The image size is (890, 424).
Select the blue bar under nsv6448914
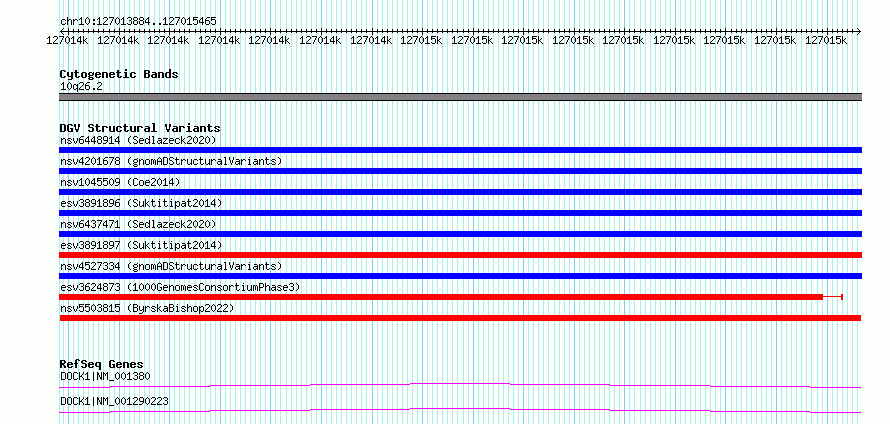pos(460,150)
